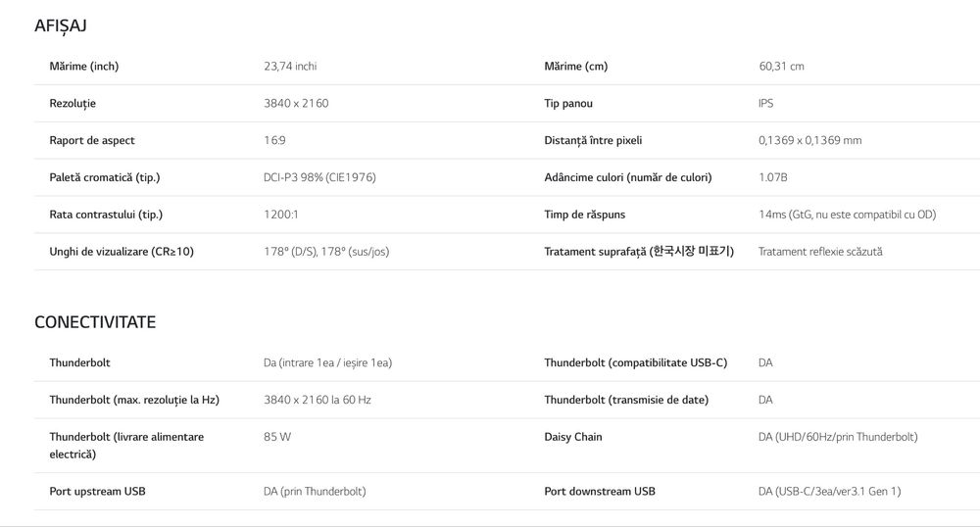Click the 60,31 cm value
Viewport: 980px width, 527px height.
[x=781, y=67]
